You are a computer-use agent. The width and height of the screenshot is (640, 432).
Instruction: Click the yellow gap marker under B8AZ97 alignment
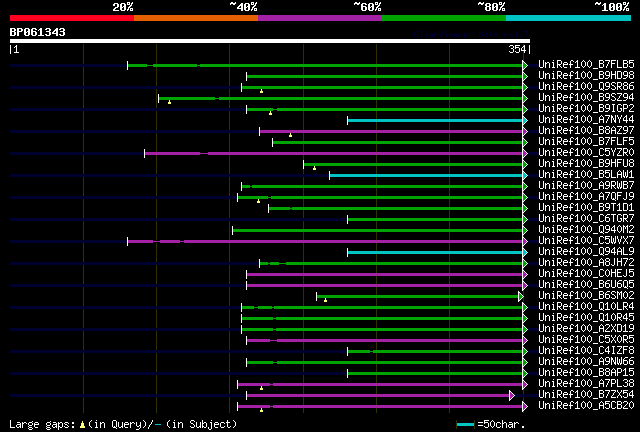290,135
